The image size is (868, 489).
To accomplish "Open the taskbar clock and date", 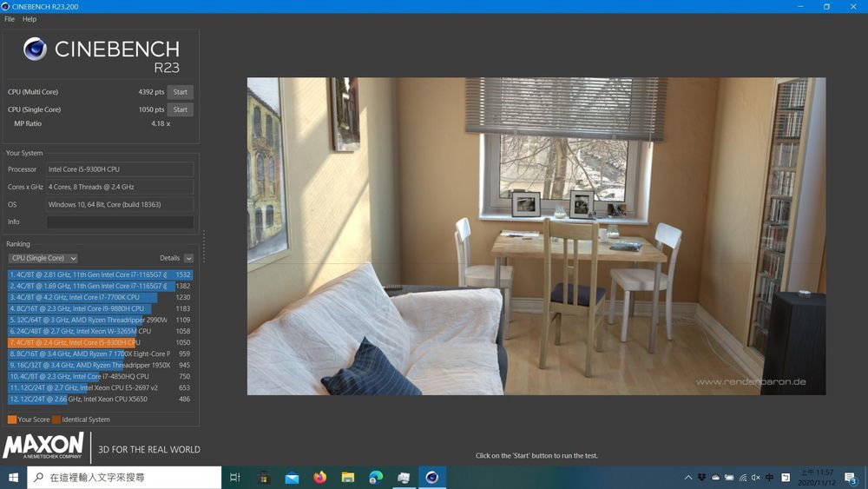I will tap(817, 478).
